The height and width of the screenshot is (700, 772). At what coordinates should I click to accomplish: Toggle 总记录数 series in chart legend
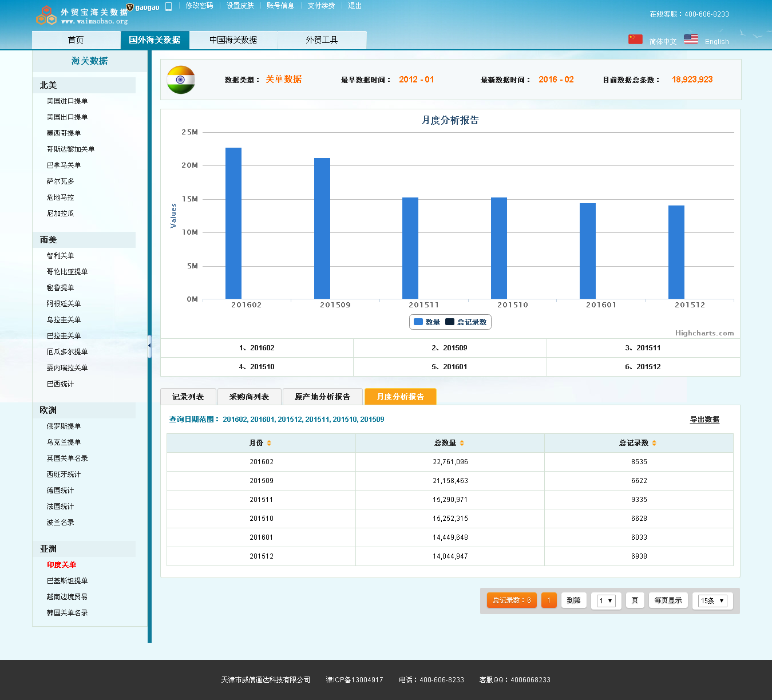466,322
